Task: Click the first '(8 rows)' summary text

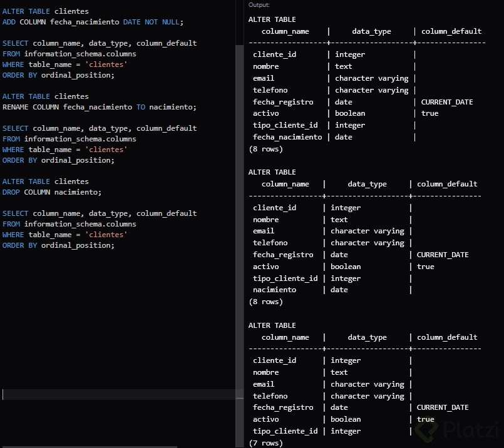Action: [266, 149]
